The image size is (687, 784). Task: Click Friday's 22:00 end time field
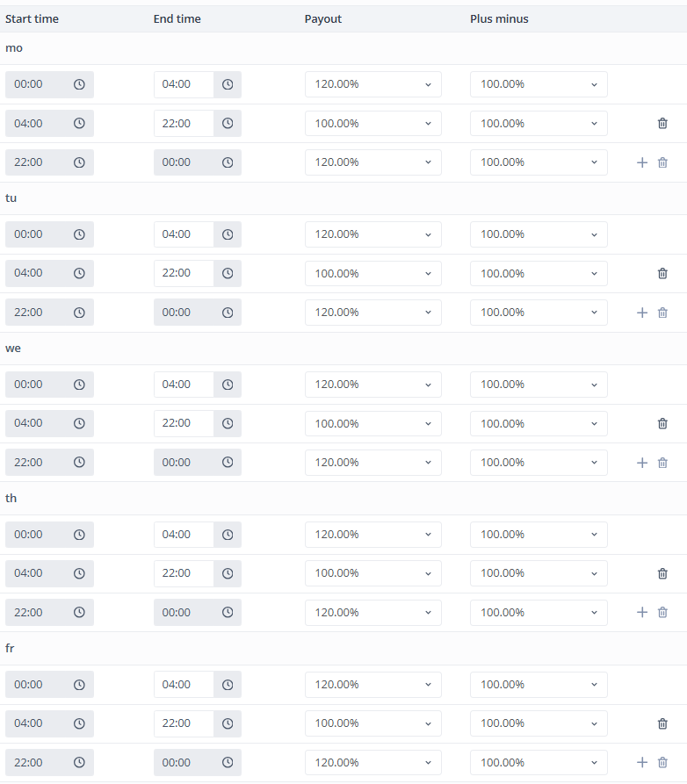[184, 723]
